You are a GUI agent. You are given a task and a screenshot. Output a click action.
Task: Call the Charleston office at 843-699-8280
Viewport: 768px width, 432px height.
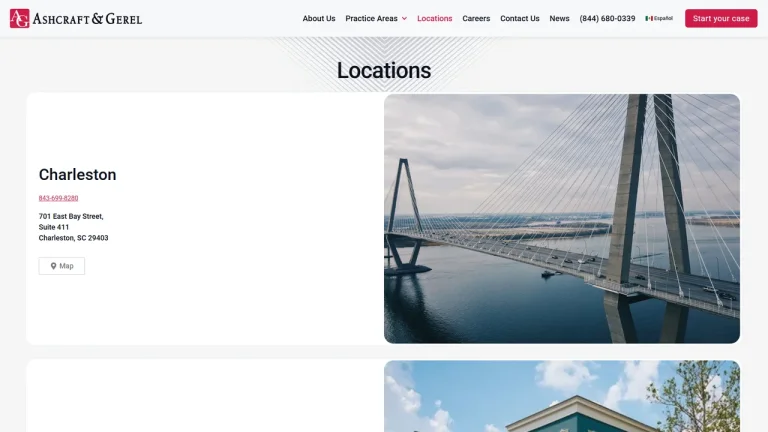(x=58, y=198)
